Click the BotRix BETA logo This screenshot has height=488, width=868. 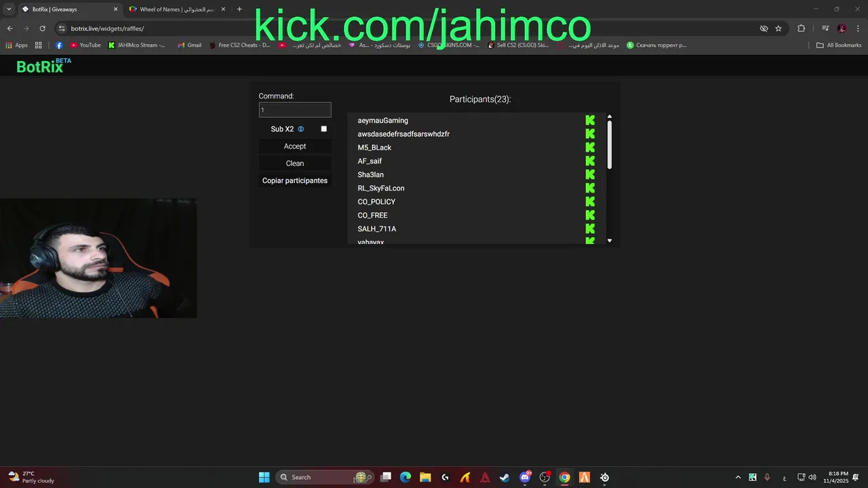click(x=43, y=66)
